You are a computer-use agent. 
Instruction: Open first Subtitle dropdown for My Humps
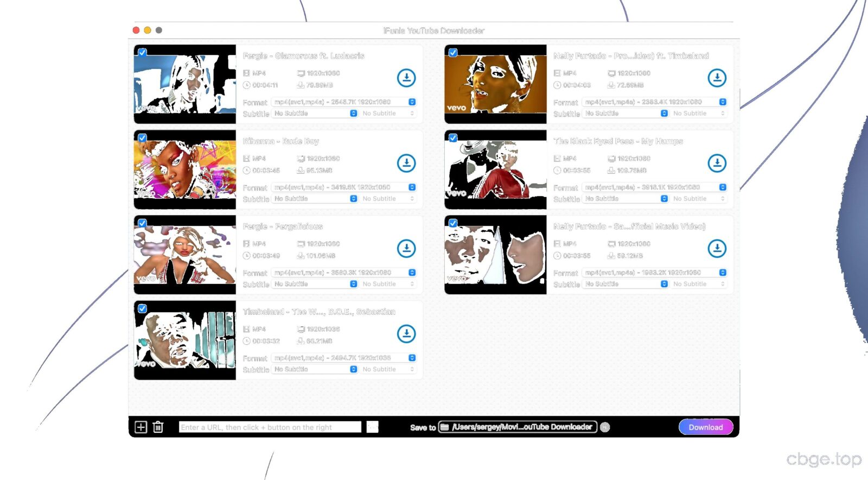point(626,199)
